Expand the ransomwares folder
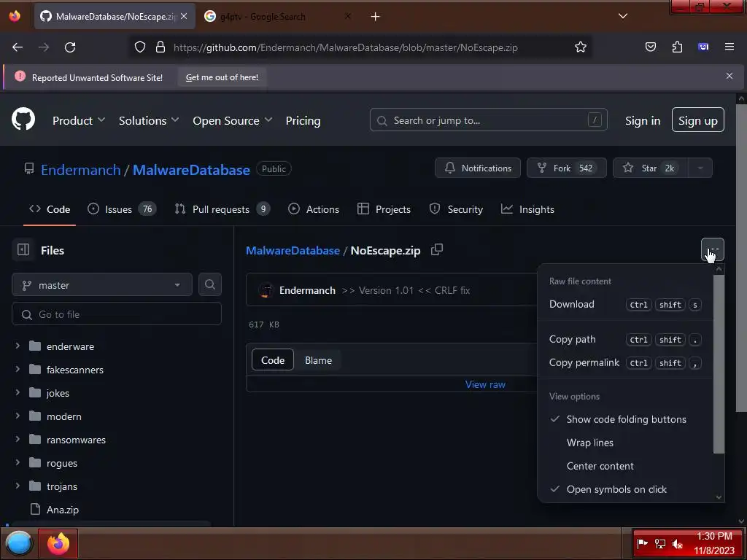747x560 pixels. tap(18, 440)
